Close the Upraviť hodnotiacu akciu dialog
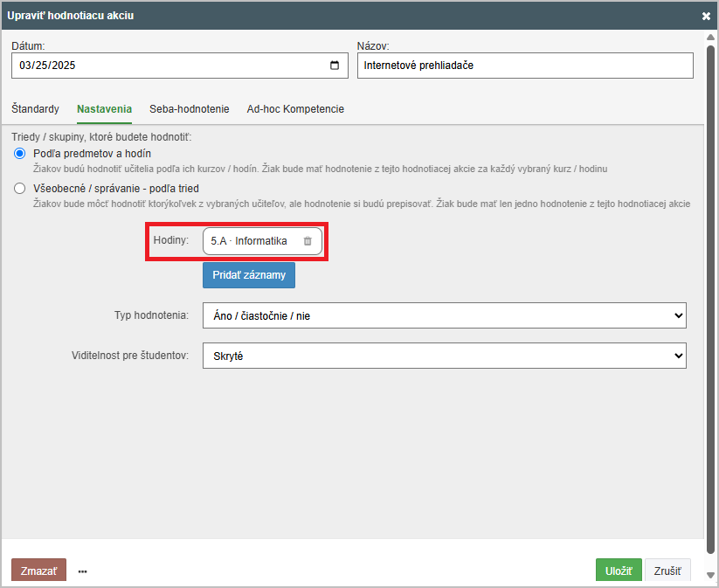Screen dimensions: 719x588 click(706, 16)
